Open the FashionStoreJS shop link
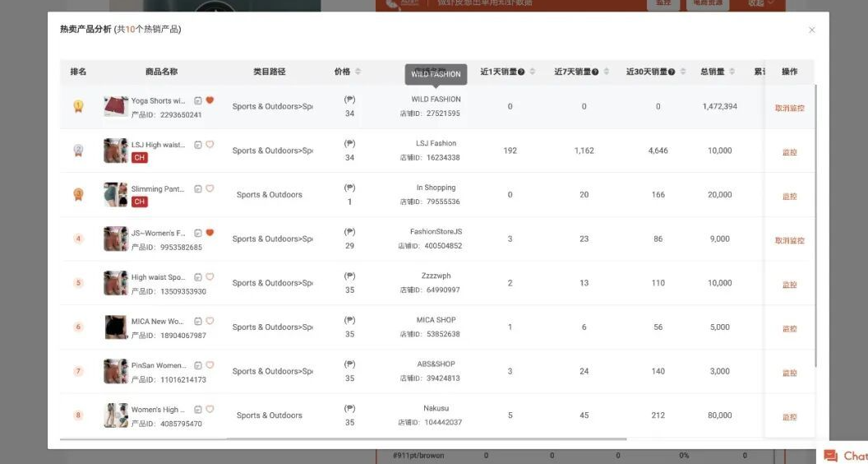 [436, 232]
